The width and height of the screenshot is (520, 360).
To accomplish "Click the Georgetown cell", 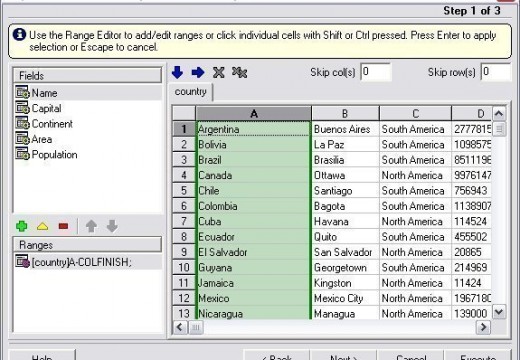I will click(x=345, y=267).
